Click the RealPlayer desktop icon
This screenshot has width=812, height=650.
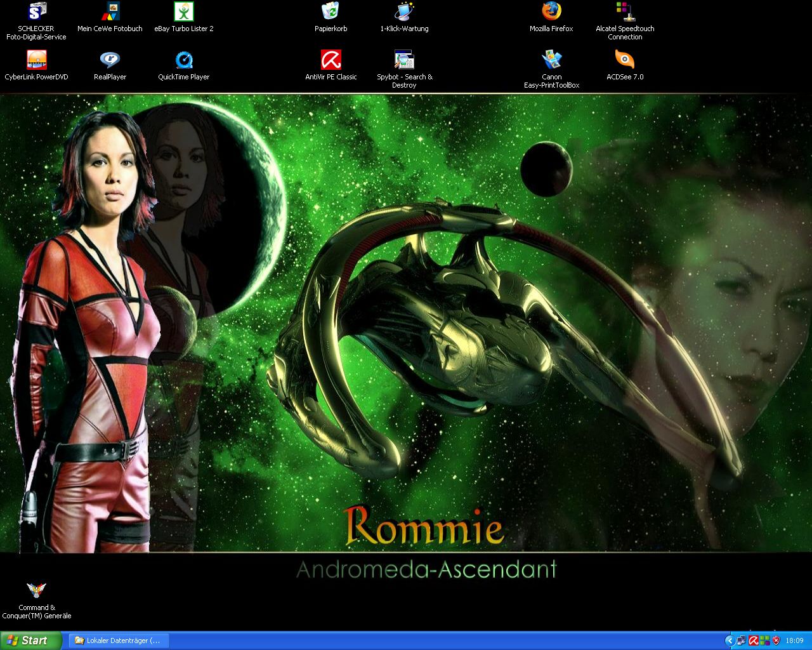[x=110, y=60]
